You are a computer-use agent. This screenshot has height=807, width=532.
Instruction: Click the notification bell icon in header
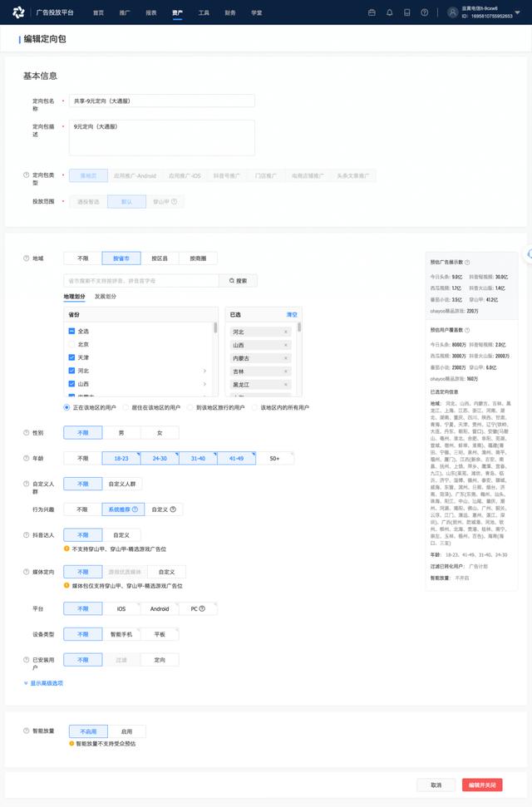(x=390, y=12)
